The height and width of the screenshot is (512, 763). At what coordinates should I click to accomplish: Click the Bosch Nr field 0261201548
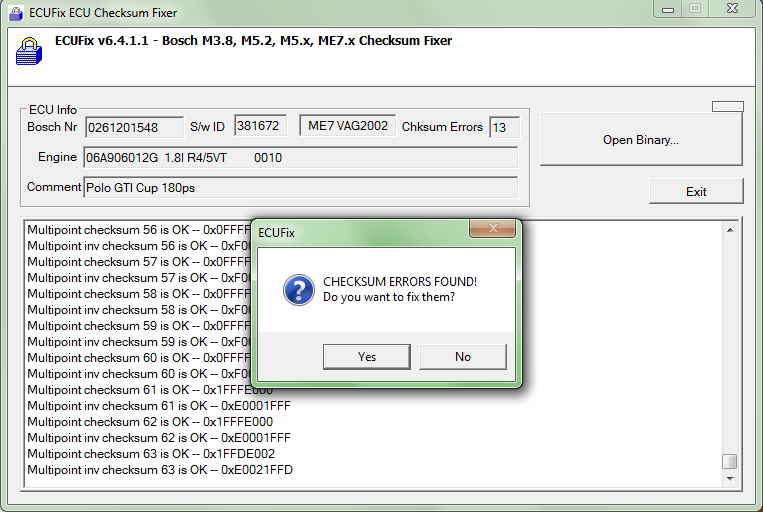(x=134, y=128)
